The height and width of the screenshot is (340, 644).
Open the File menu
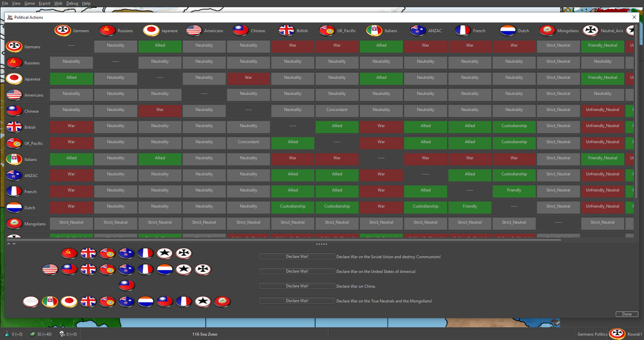(x=5, y=3)
